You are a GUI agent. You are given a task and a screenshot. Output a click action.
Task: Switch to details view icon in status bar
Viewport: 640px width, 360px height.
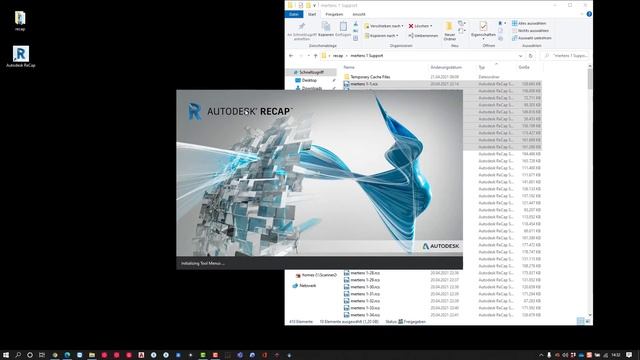pyautogui.click(x=580, y=321)
